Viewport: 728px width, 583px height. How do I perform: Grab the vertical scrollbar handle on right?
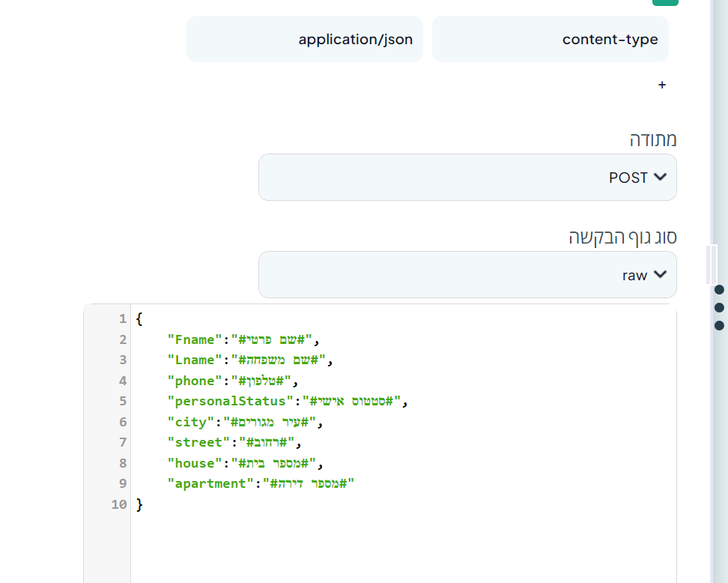[712, 265]
